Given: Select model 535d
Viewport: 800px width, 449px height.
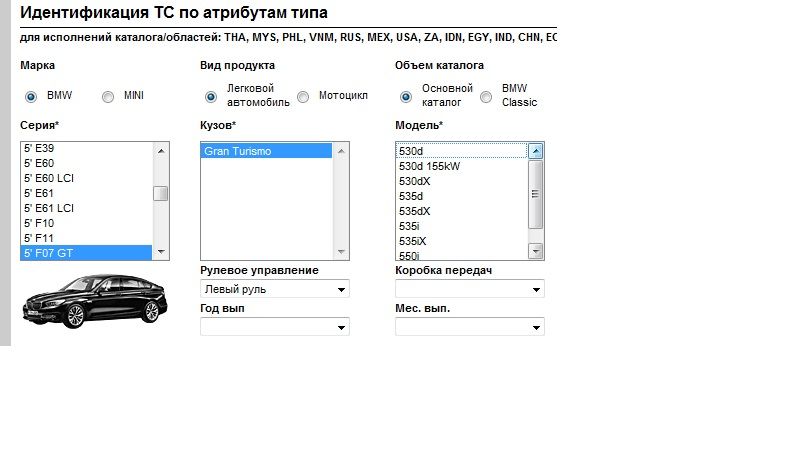Looking at the screenshot, I should pyautogui.click(x=461, y=196).
